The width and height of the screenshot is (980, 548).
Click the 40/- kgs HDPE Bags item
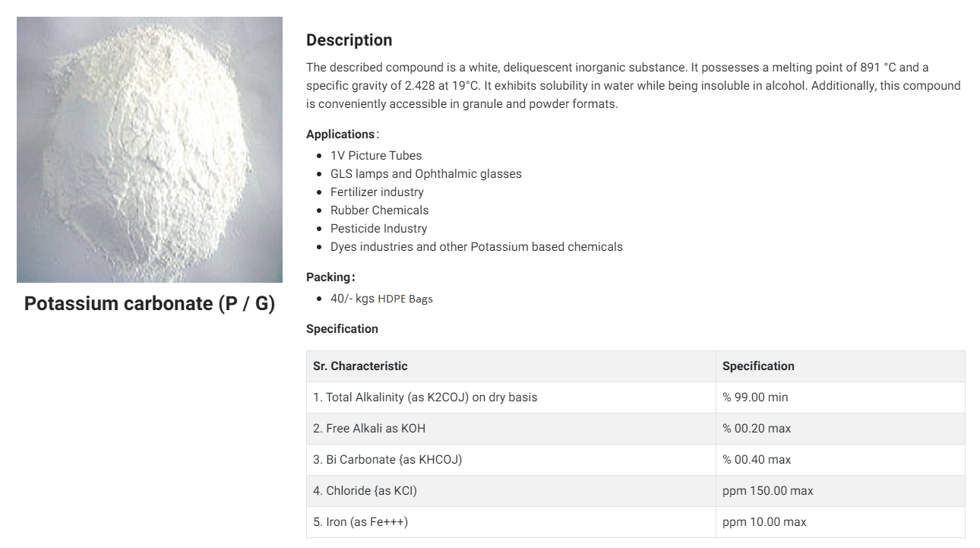(381, 299)
